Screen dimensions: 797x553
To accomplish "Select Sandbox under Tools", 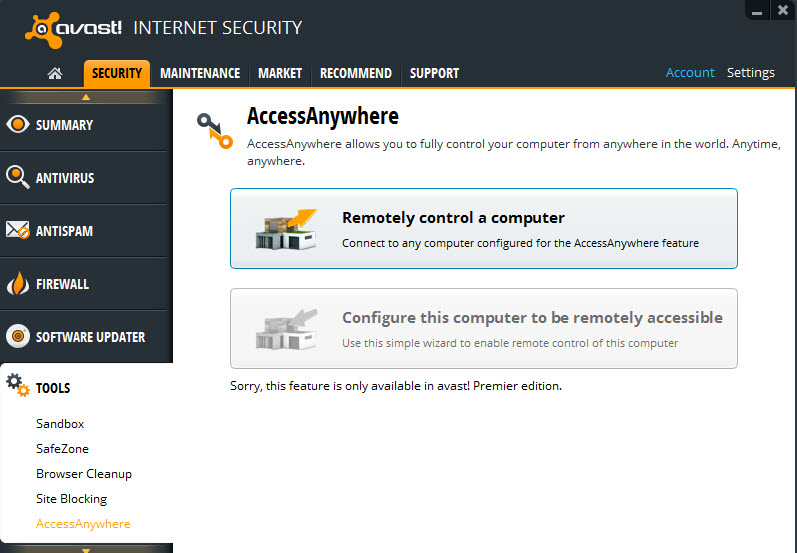I will (x=60, y=423).
